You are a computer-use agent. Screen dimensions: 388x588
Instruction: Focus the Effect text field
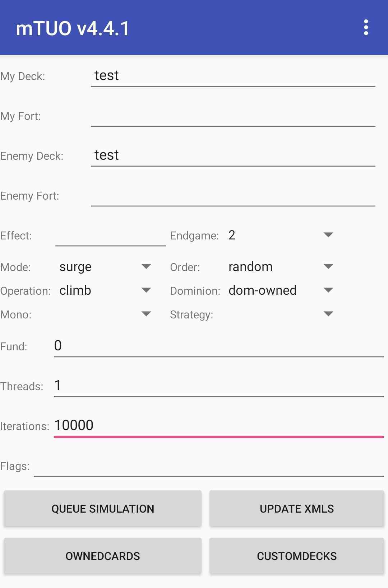point(110,235)
